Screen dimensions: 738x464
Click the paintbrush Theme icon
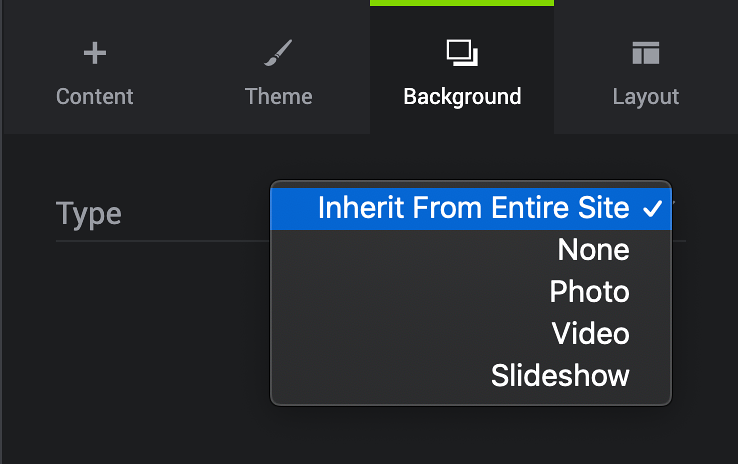coord(278,53)
